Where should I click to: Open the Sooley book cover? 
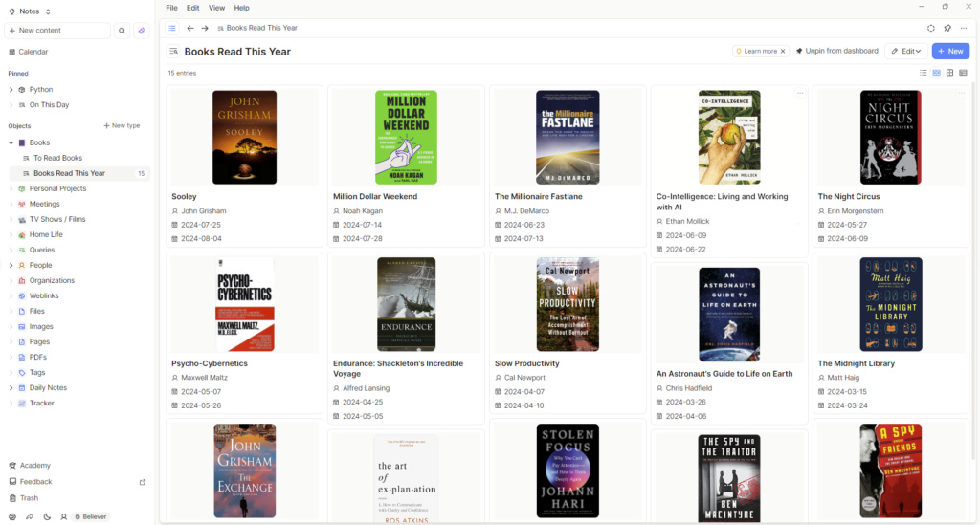244,138
